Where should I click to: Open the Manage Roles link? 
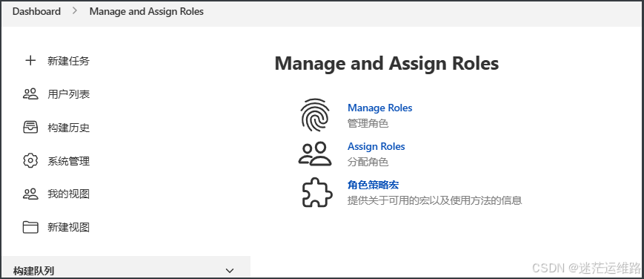click(380, 108)
